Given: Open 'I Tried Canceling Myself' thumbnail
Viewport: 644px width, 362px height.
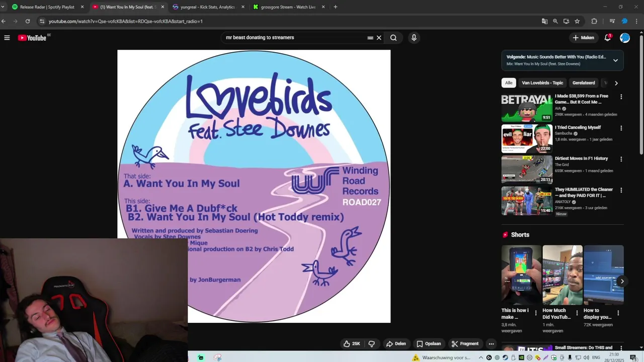Looking at the screenshot, I should pyautogui.click(x=527, y=139).
